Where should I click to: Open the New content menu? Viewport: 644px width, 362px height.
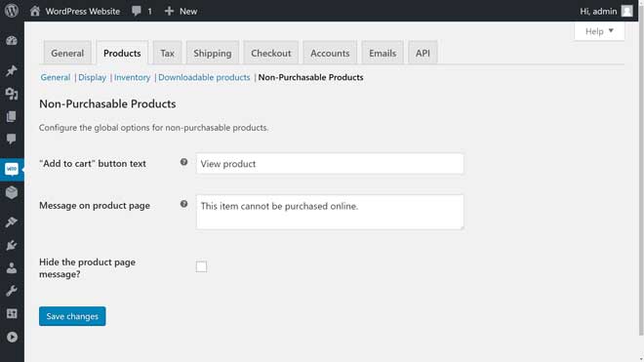tap(181, 11)
